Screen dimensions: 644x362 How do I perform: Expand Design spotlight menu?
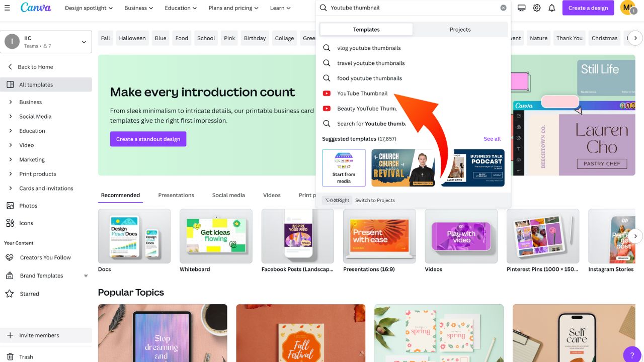point(89,8)
